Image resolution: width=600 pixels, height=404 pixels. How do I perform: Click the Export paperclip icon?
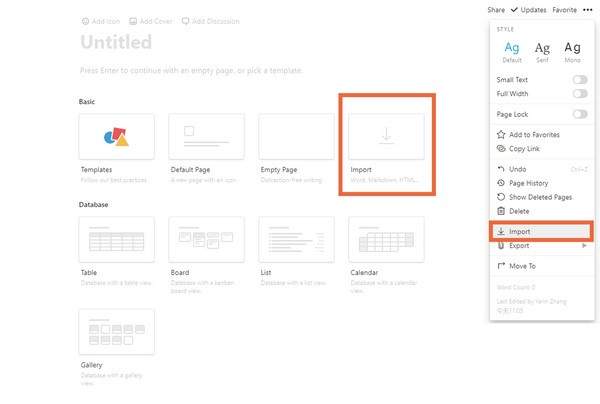(501, 246)
